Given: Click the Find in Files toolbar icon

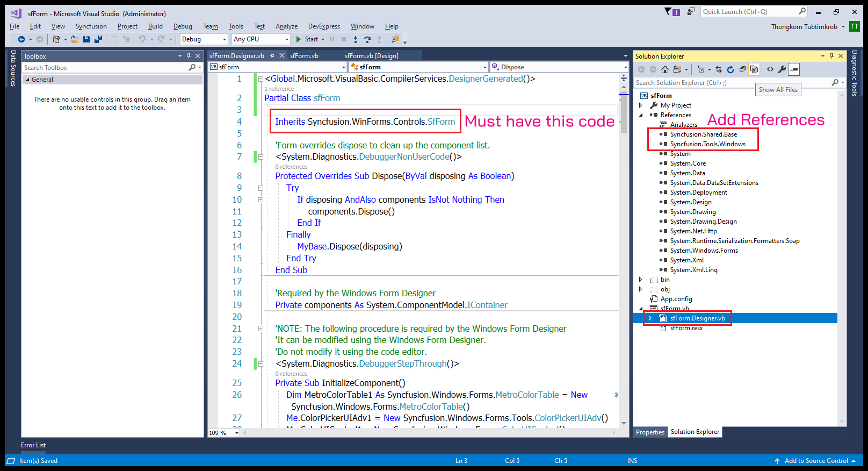Looking at the screenshot, I should [396, 39].
